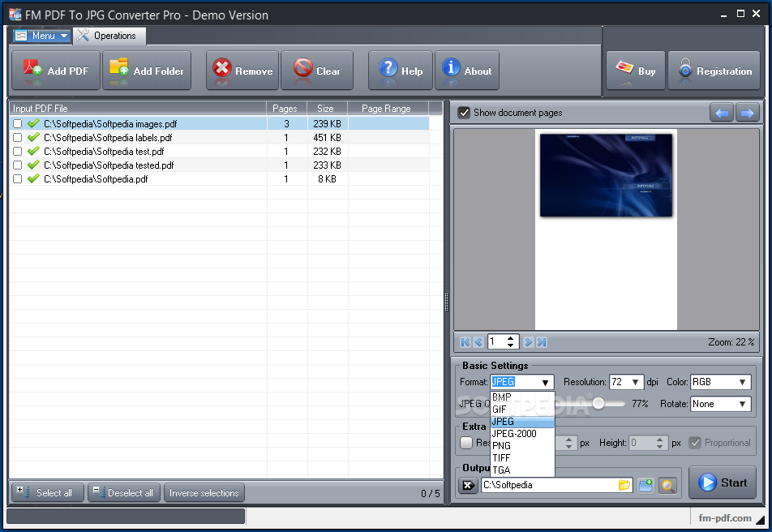Uncheck Show document pages
772x532 pixels.
click(x=464, y=113)
